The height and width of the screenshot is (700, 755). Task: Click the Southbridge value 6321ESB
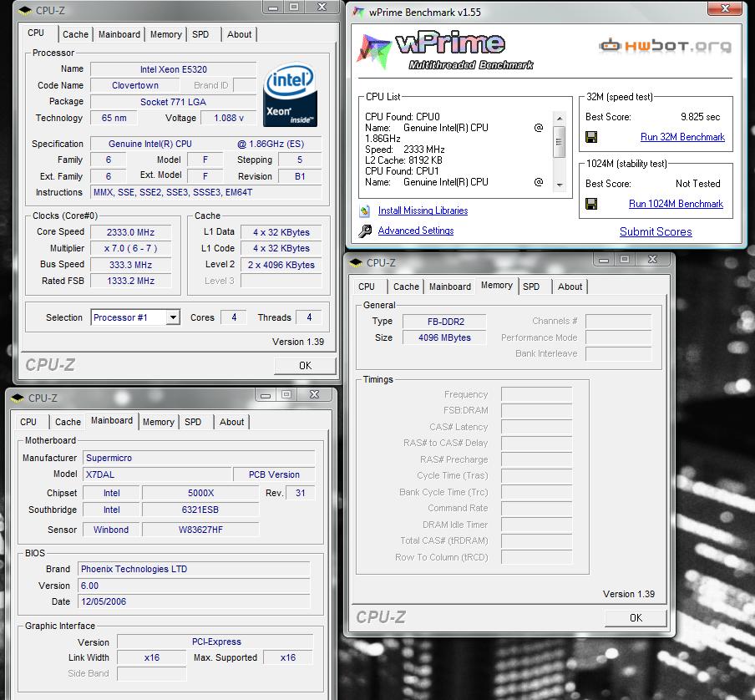[200, 510]
